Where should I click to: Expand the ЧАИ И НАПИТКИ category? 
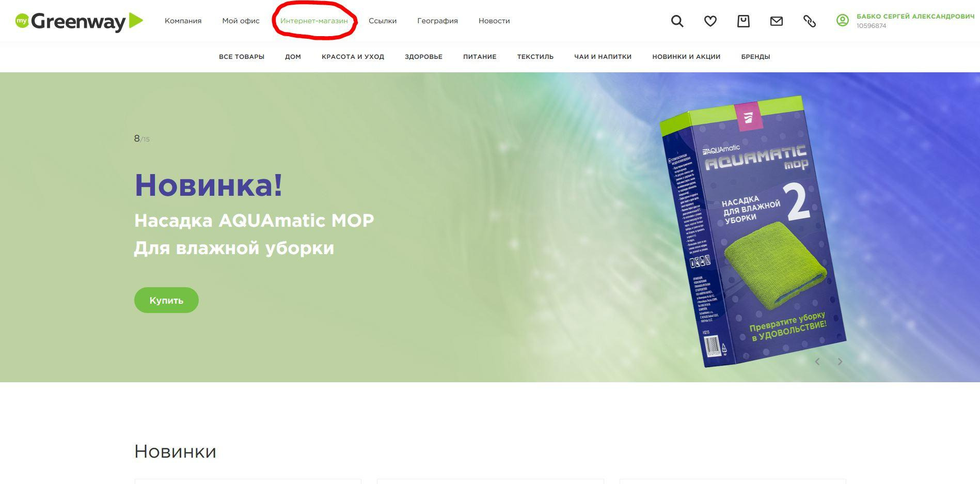click(x=603, y=57)
